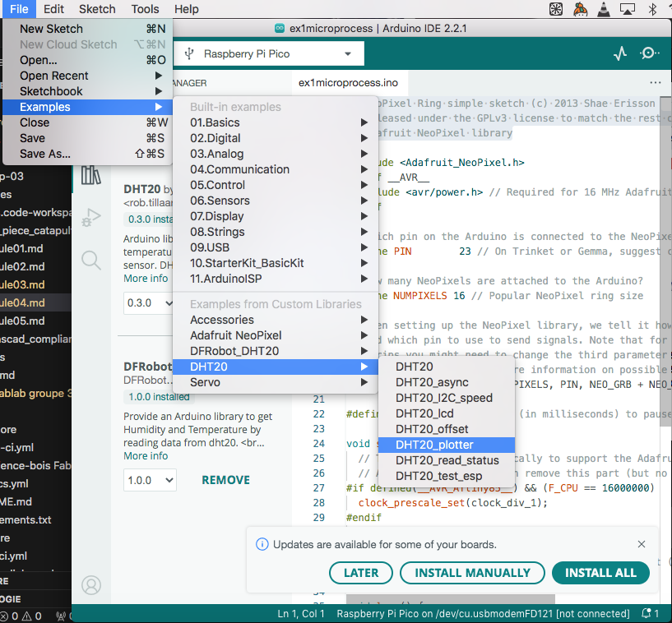Image resolution: width=672 pixels, height=623 pixels.
Task: Expand the 02.Digital examples submenu
Action: pos(276,138)
